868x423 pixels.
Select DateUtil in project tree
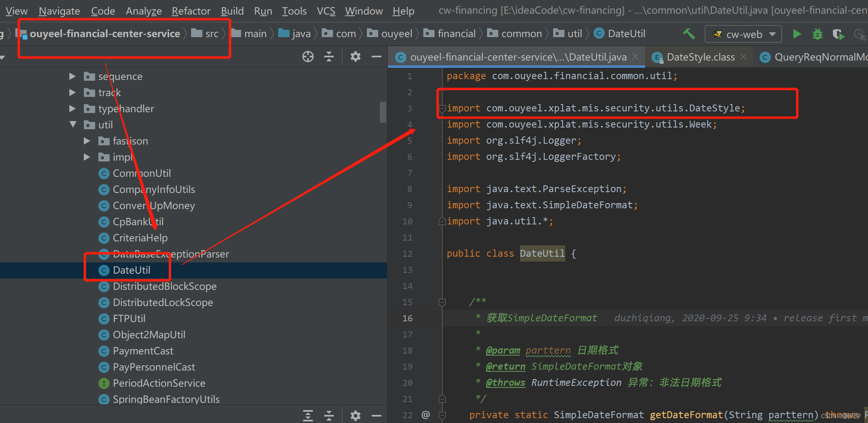[131, 270]
